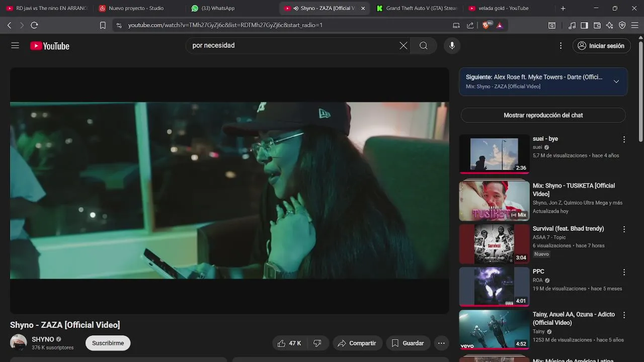Open options menu for Survival video
This screenshot has width=644, height=362.
point(624,229)
